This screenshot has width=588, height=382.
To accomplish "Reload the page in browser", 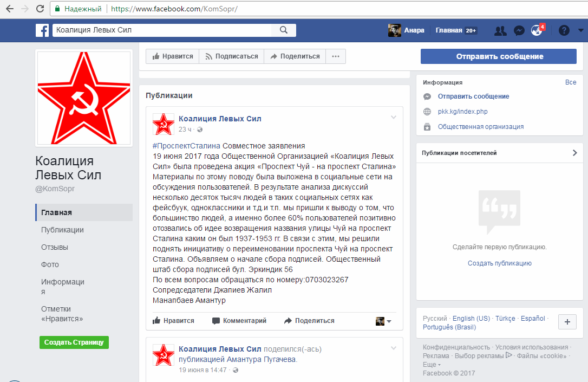I will [x=40, y=9].
